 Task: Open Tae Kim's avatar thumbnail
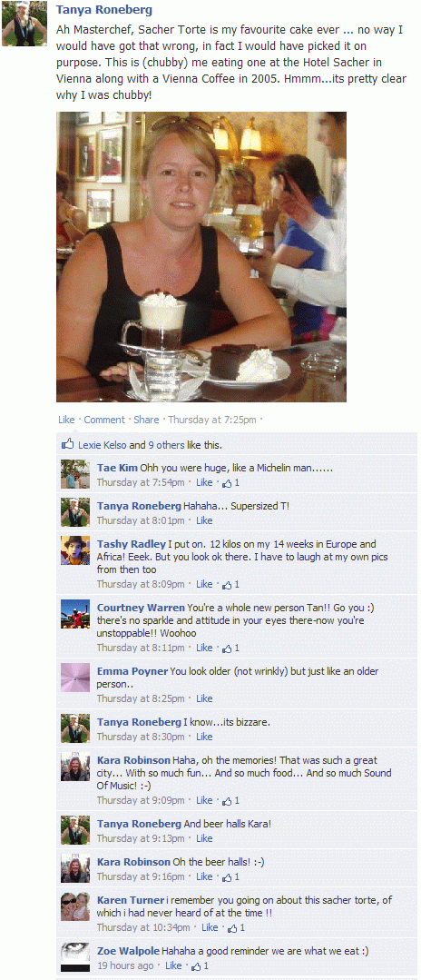(75, 474)
